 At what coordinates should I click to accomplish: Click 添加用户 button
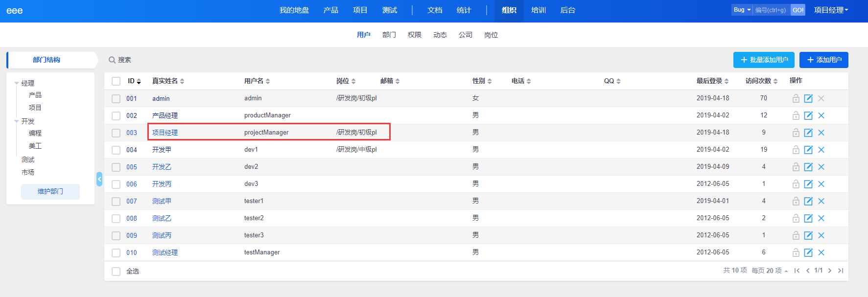(824, 60)
